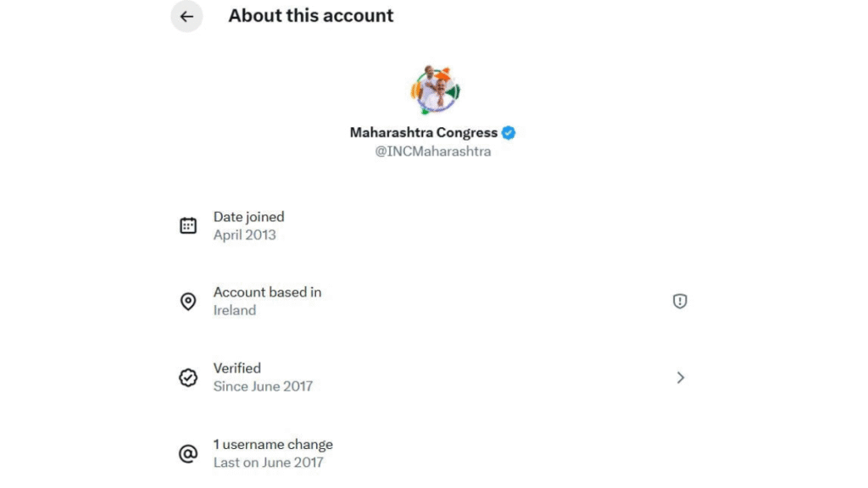Click the shield alert icon on the Ireland row
868x488 pixels.
coord(680,301)
